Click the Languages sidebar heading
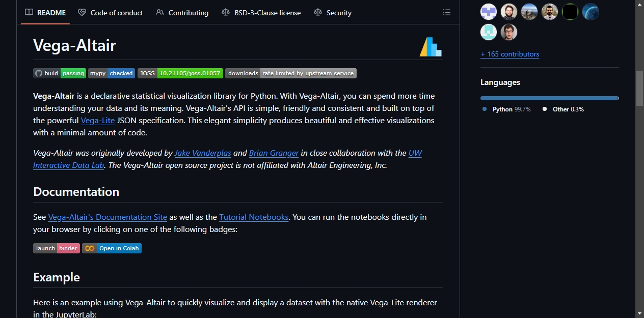Viewport: 644px width, 318px height. coord(500,82)
